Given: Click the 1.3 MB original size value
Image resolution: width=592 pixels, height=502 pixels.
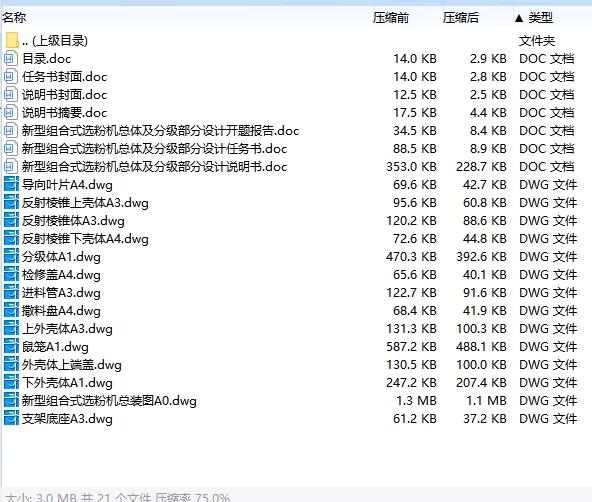Looking at the screenshot, I should (416, 400).
